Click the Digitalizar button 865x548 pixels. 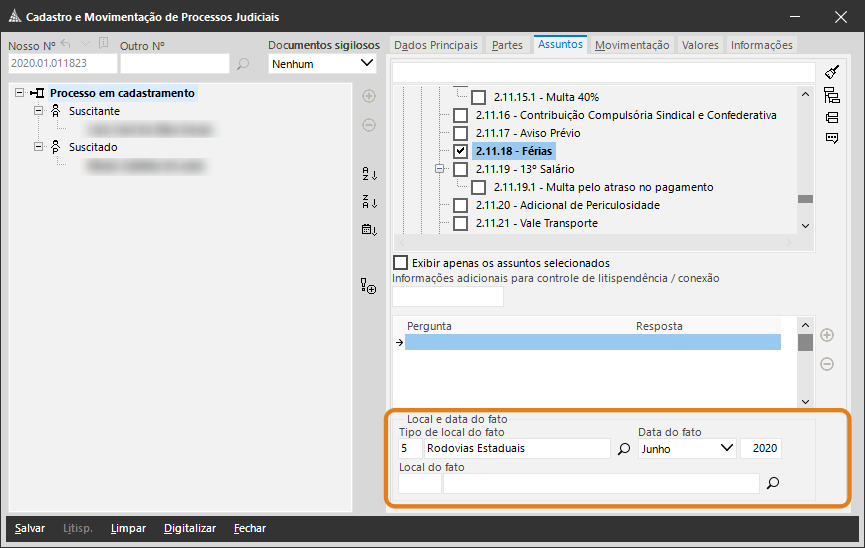(x=190, y=528)
